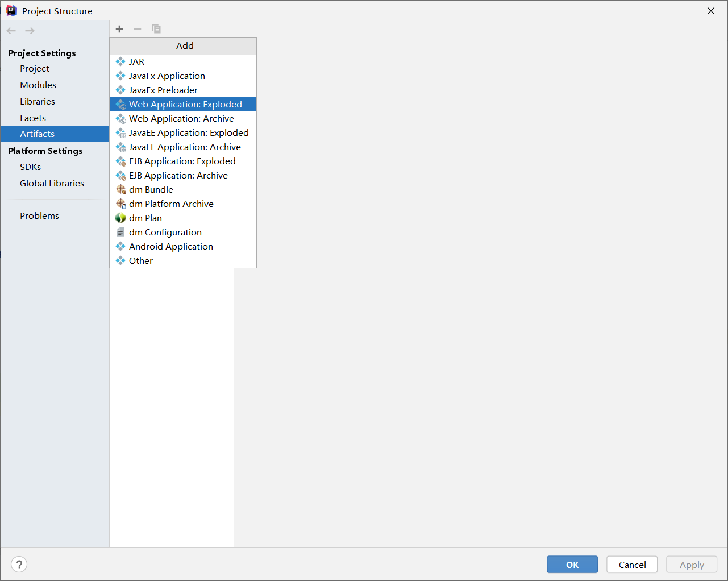The width and height of the screenshot is (728, 581).
Task: Choose Android Application entry
Action: pyautogui.click(x=183, y=246)
